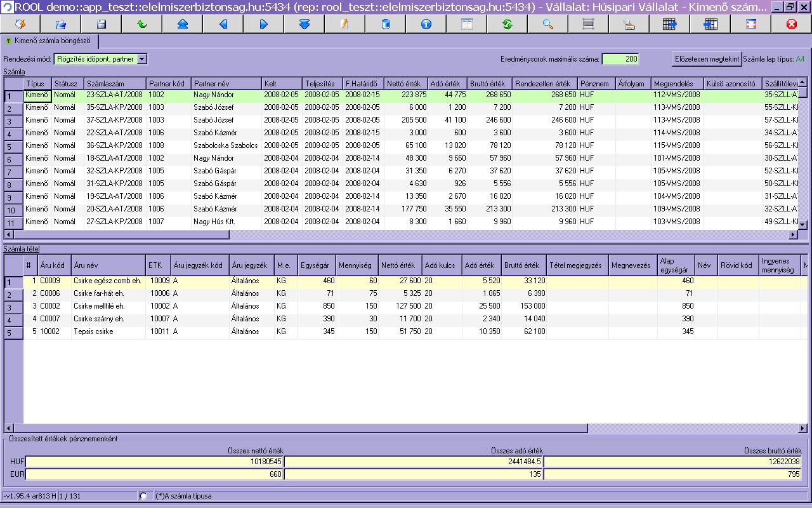This screenshot has height=508, width=812.
Task: Click the green refresh arrows icon
Action: (507, 24)
